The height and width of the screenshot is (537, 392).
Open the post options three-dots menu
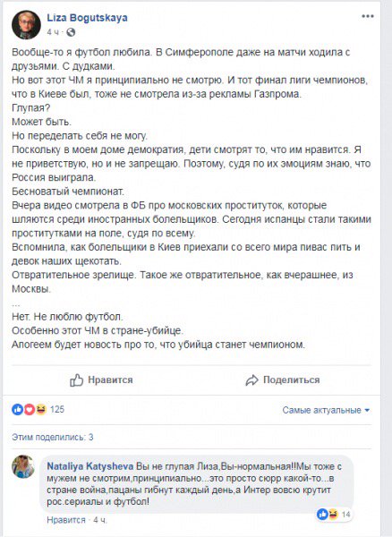click(x=368, y=16)
